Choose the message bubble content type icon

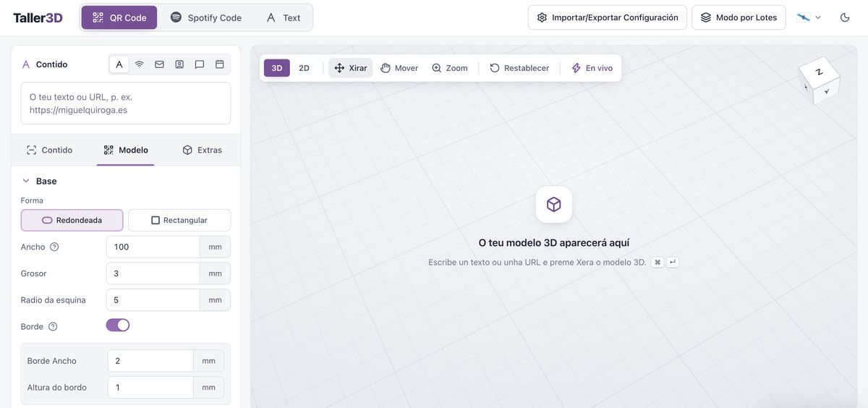pos(200,64)
